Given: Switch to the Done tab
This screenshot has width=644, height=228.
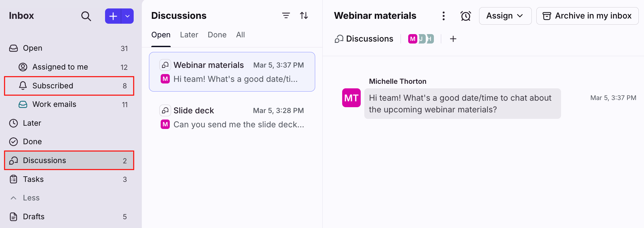Looking at the screenshot, I should [217, 35].
